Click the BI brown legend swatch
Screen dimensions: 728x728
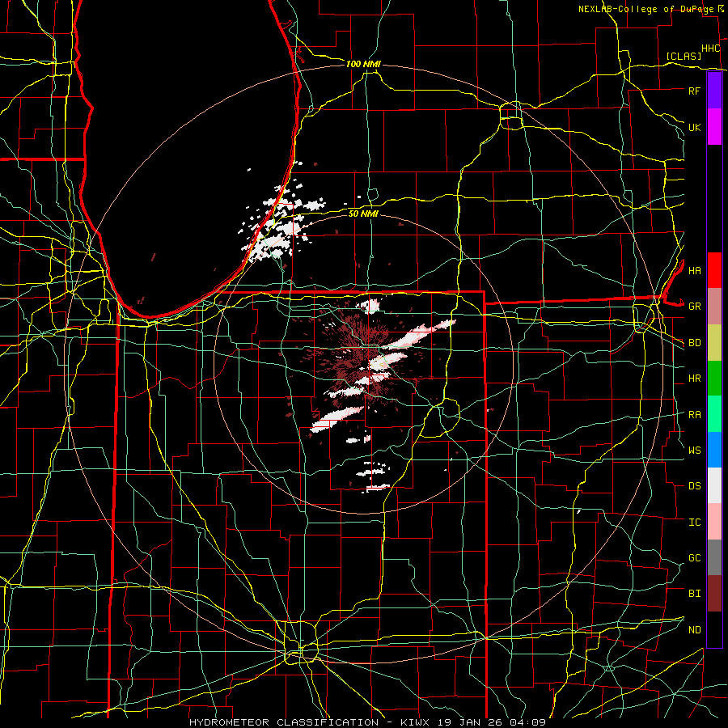click(x=714, y=594)
